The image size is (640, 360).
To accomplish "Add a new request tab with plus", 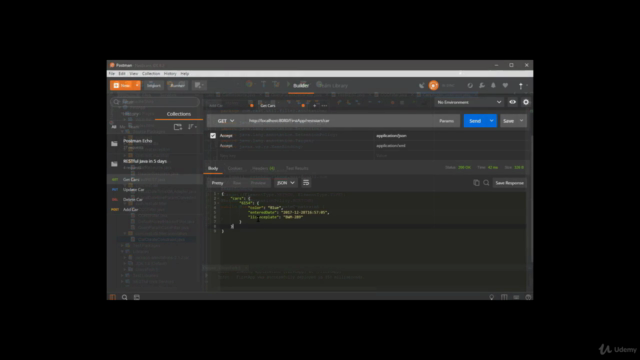I will tap(314, 106).
